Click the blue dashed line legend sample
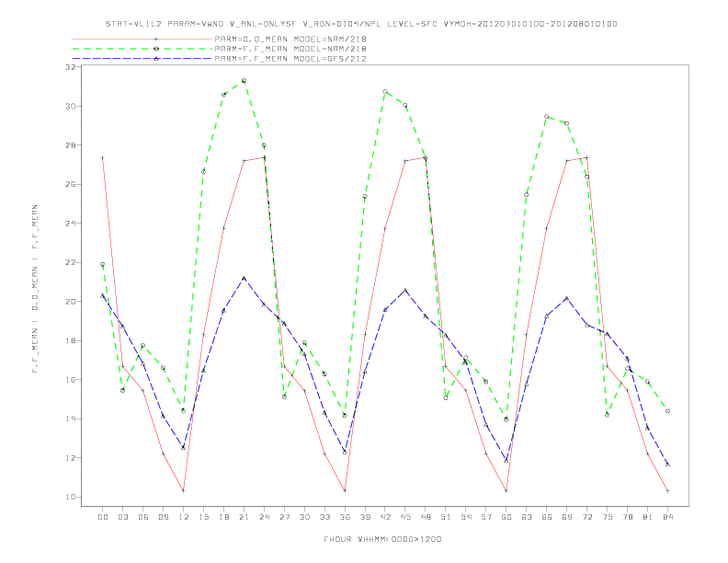Image resolution: width=728 pixels, height=563 pixels. pos(142,59)
